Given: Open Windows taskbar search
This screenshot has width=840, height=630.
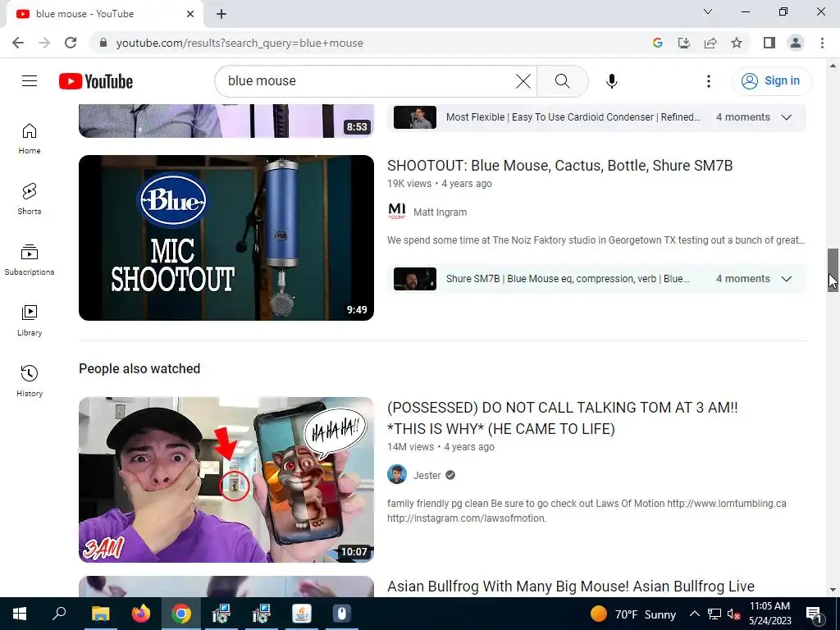Looking at the screenshot, I should coord(59,614).
